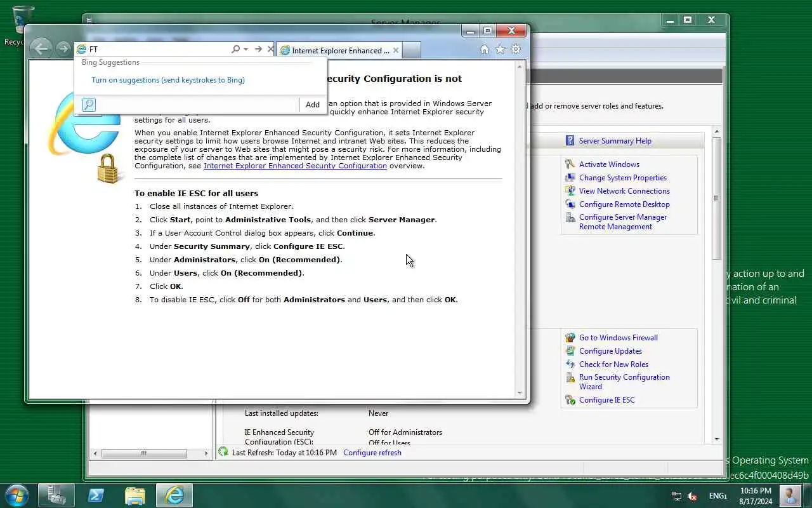The image size is (812, 508).
Task: Click Configure refresh in Server Manager status bar
Action: click(372, 453)
